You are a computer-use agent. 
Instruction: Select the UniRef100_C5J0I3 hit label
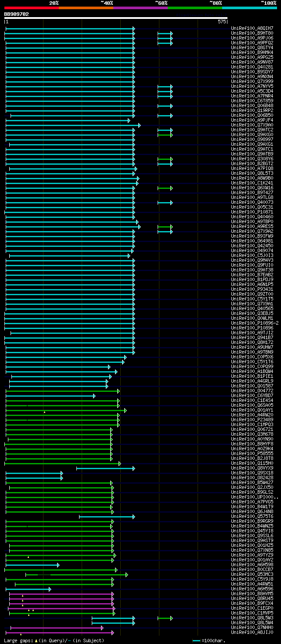252,255
